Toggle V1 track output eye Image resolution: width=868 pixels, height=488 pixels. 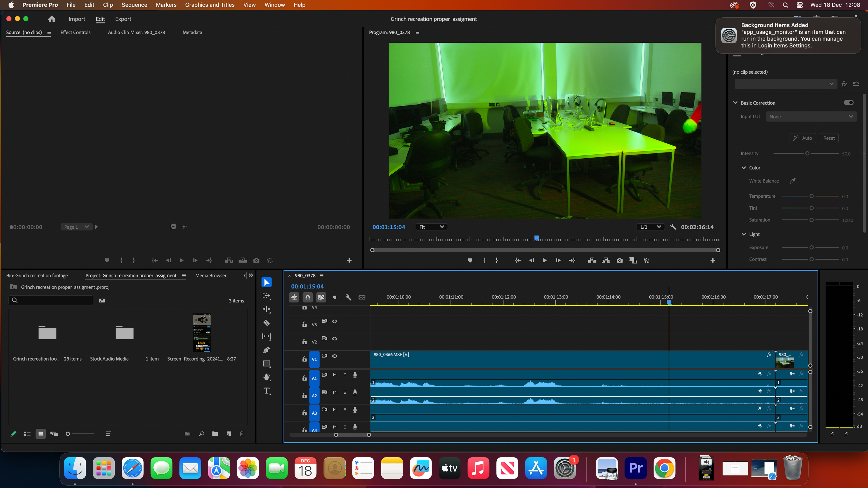(x=335, y=356)
